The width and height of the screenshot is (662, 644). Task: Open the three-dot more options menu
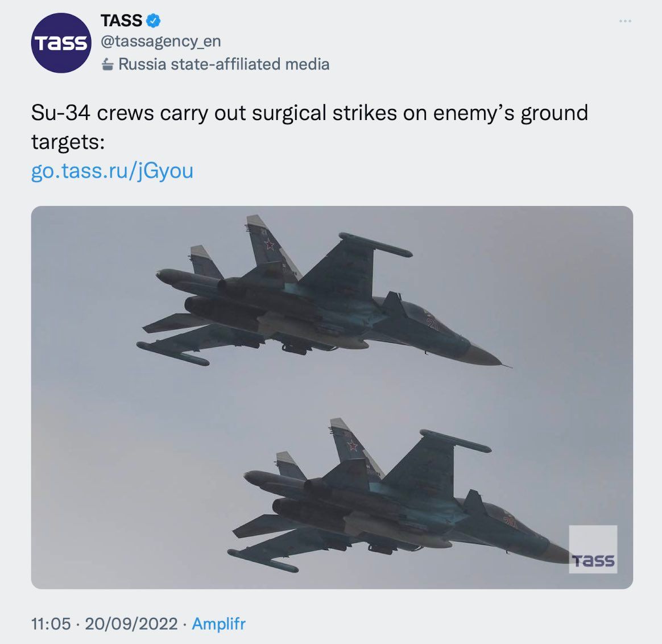pyautogui.click(x=625, y=21)
